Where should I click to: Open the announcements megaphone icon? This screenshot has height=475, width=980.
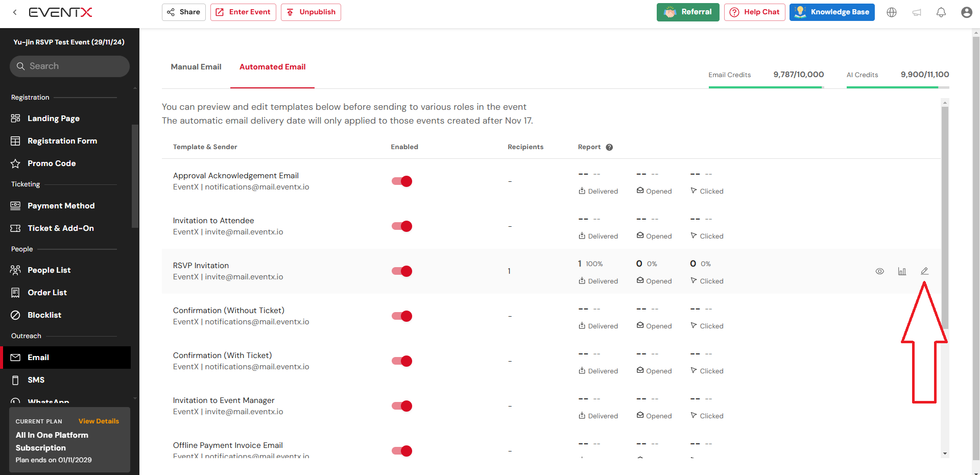[x=917, y=12]
